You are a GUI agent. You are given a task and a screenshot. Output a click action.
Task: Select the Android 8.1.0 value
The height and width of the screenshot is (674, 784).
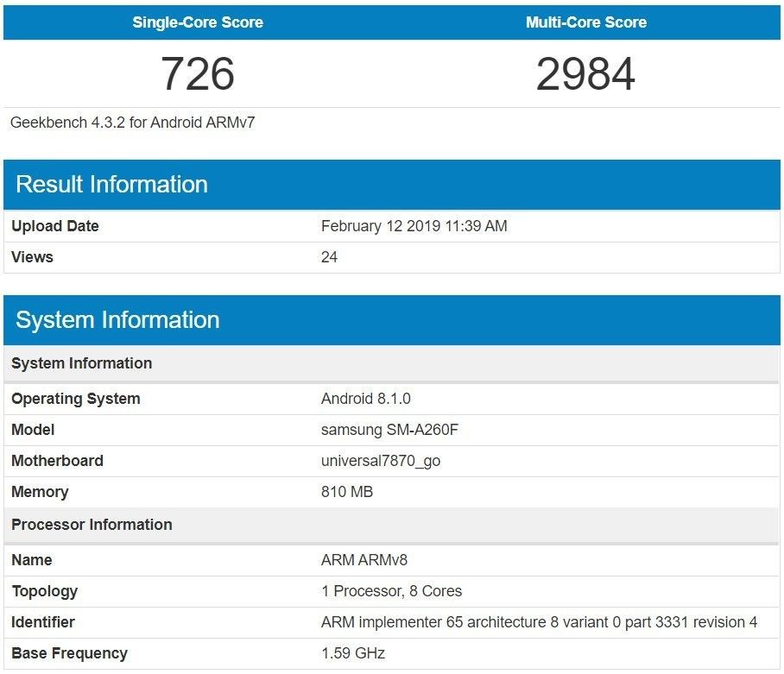pos(365,399)
